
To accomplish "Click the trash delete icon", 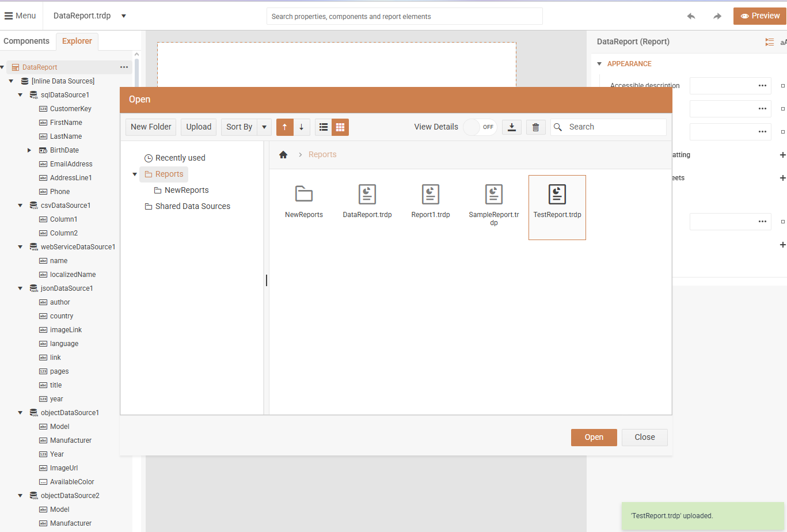I will 535,127.
